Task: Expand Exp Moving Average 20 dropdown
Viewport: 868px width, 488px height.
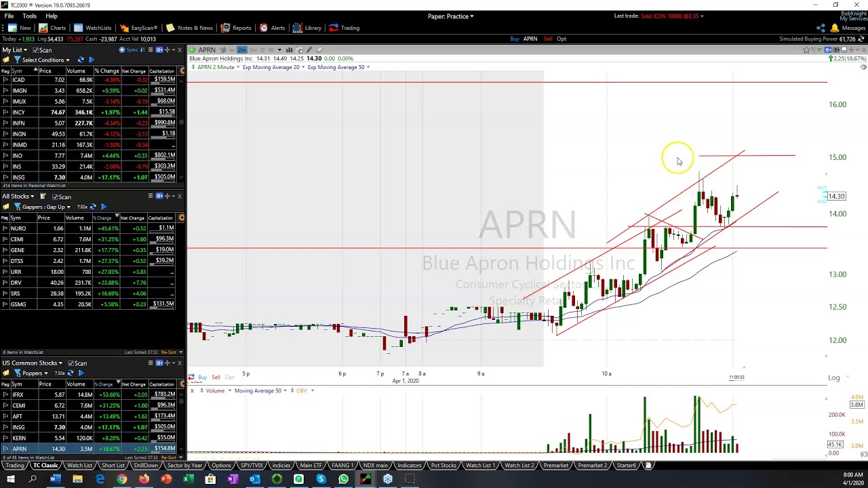Action: coord(273,67)
